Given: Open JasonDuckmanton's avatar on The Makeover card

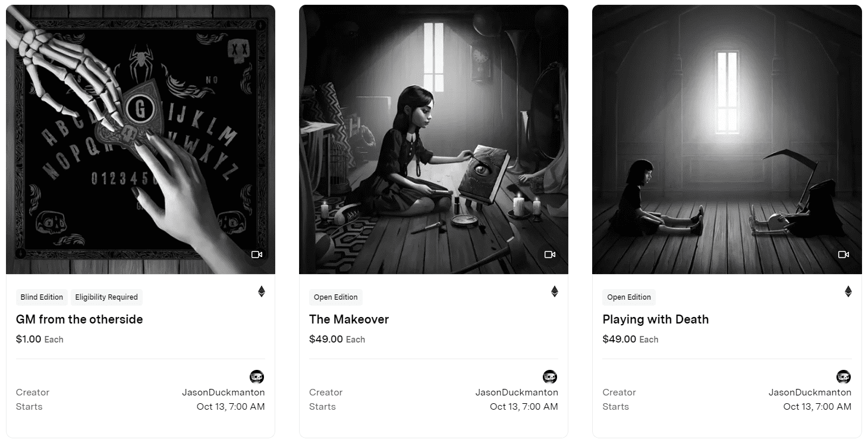Looking at the screenshot, I should tap(550, 376).
